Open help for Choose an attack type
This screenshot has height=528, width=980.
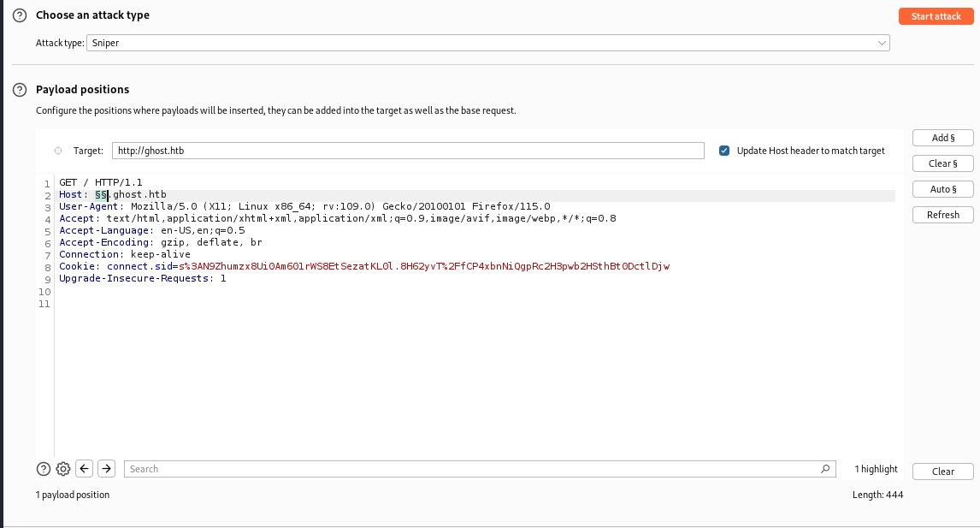pyautogui.click(x=20, y=15)
